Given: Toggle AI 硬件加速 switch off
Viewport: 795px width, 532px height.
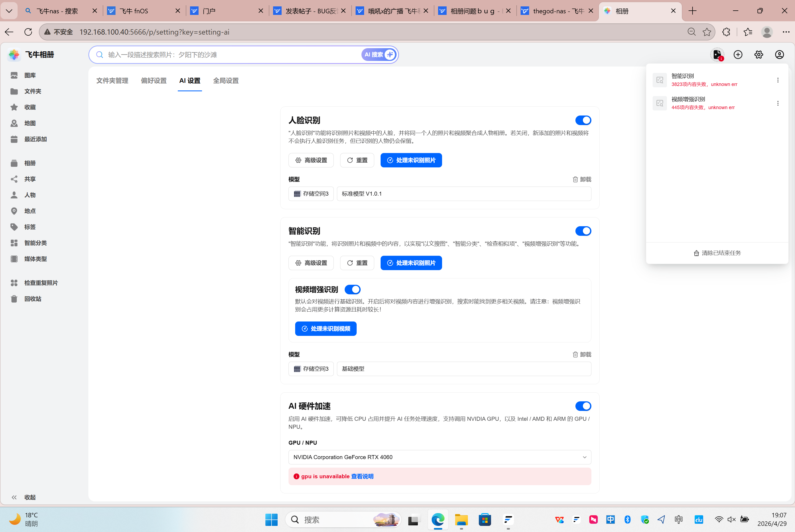Looking at the screenshot, I should 583,406.
